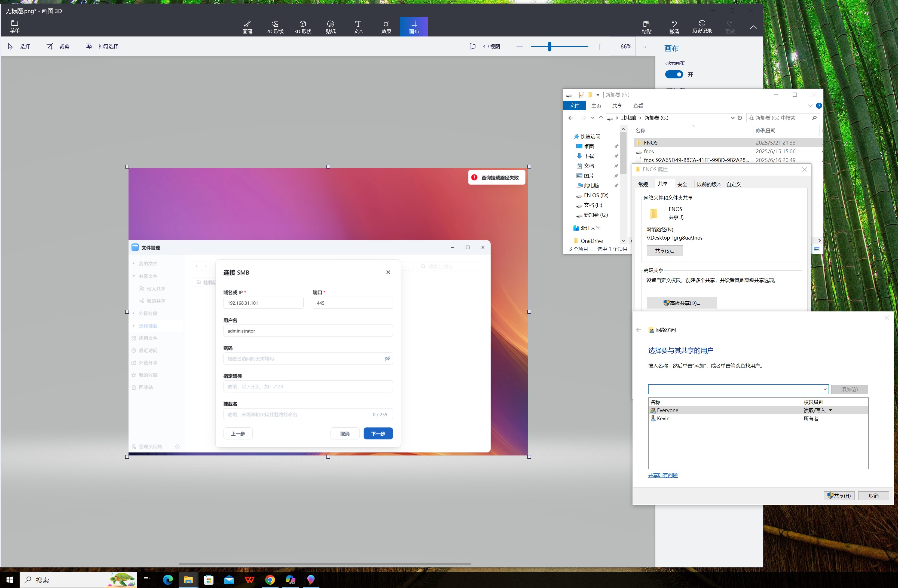The height and width of the screenshot is (588, 898).
Task: Click the zoom out minus button
Action: click(520, 47)
